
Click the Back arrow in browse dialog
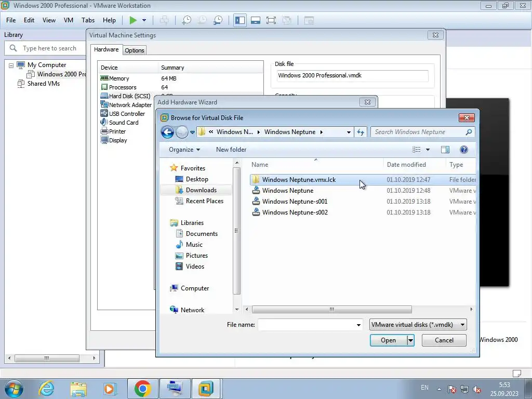(x=167, y=132)
